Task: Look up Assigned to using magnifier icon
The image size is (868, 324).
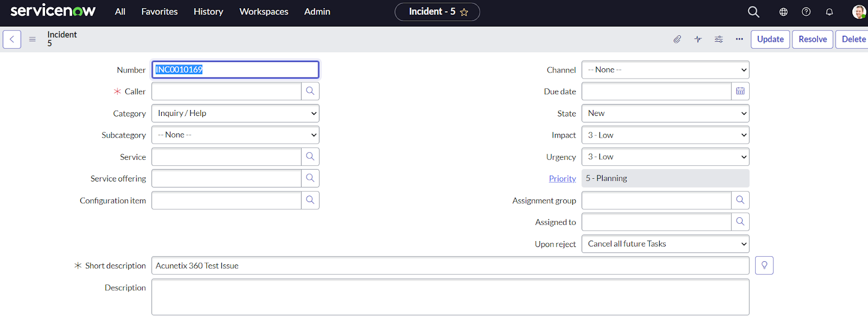Action: (741, 222)
